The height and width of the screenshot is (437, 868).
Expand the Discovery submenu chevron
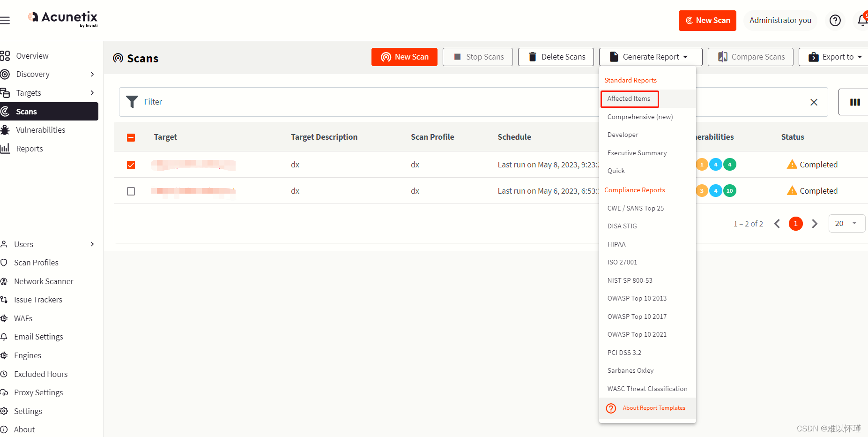point(92,74)
